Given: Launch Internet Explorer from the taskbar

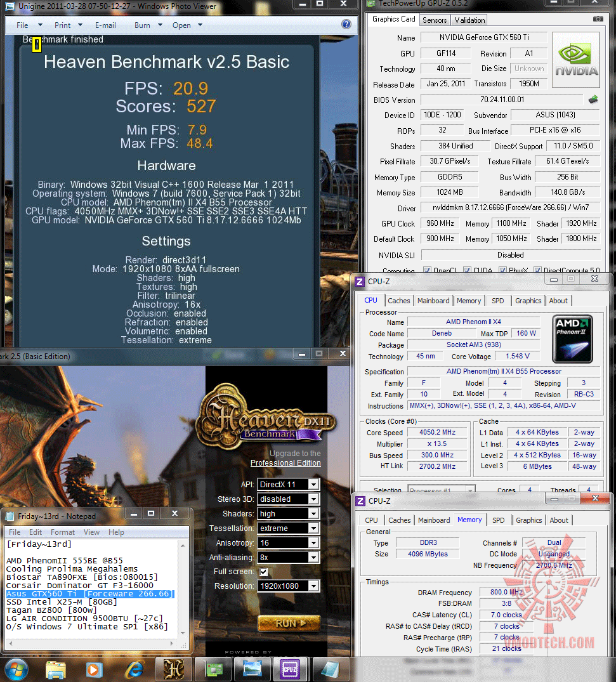Looking at the screenshot, I should point(134,669).
